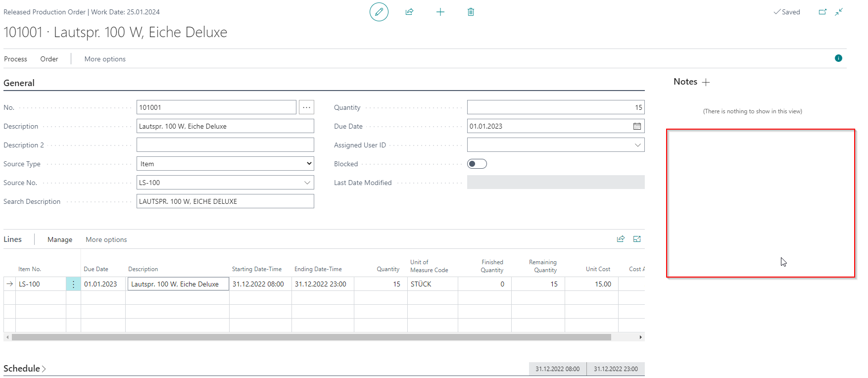The image size is (868, 378).
Task: Click scrollbar right arrow in Lines
Action: pos(641,337)
